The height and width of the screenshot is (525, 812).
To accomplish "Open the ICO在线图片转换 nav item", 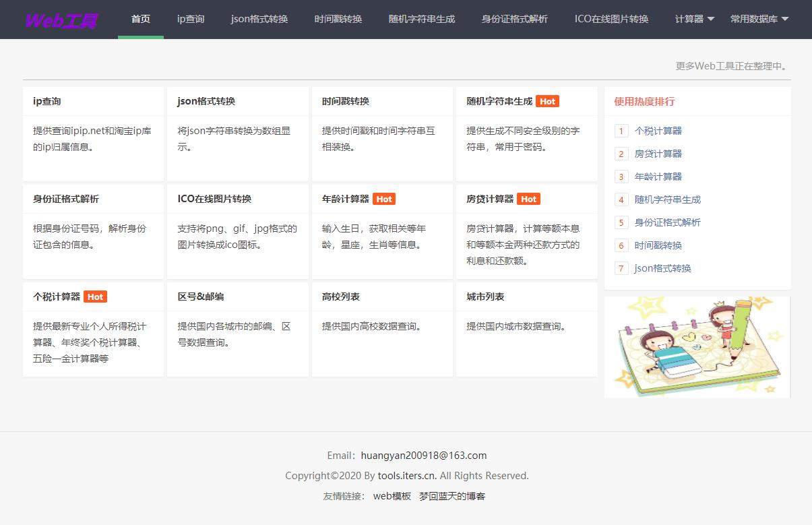I will pos(611,19).
